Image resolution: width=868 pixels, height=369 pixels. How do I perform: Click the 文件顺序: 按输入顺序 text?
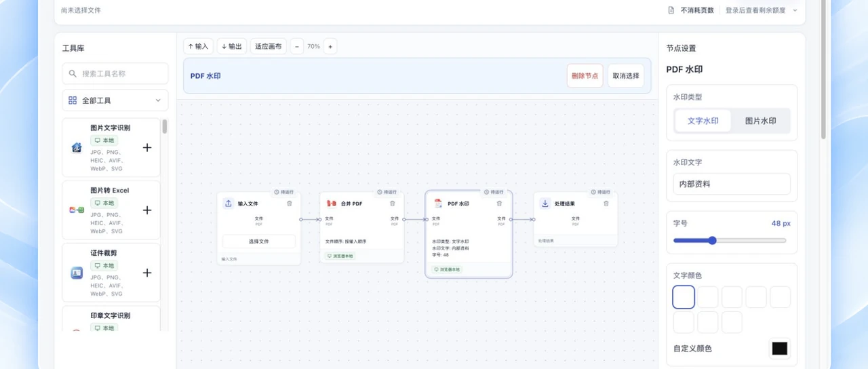(x=345, y=241)
